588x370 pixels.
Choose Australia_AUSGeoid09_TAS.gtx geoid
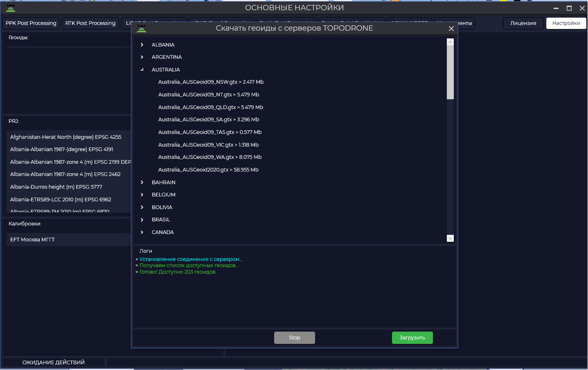[210, 132]
